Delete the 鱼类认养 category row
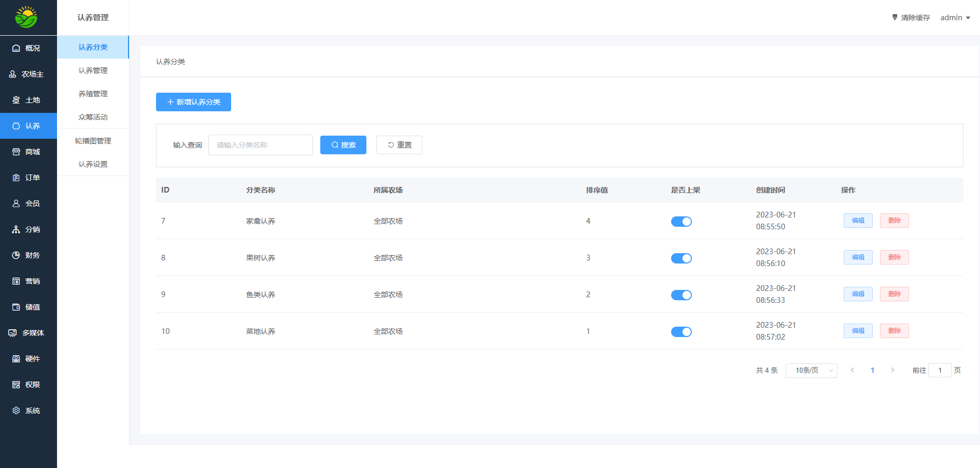This screenshot has width=980, height=468. point(894,294)
